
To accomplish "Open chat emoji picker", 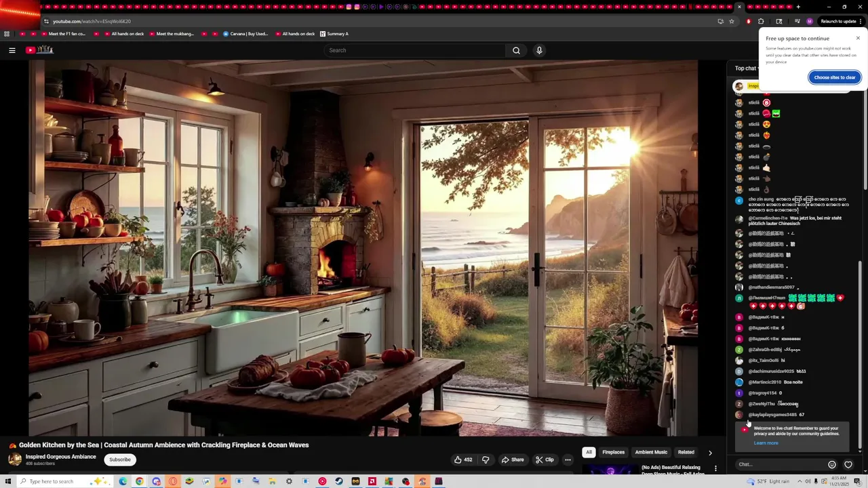I will pyautogui.click(x=832, y=464).
